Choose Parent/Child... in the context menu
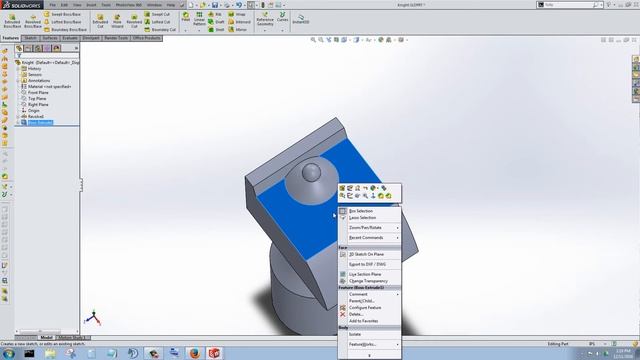Screen dimensions: 640x360 click(x=369, y=301)
